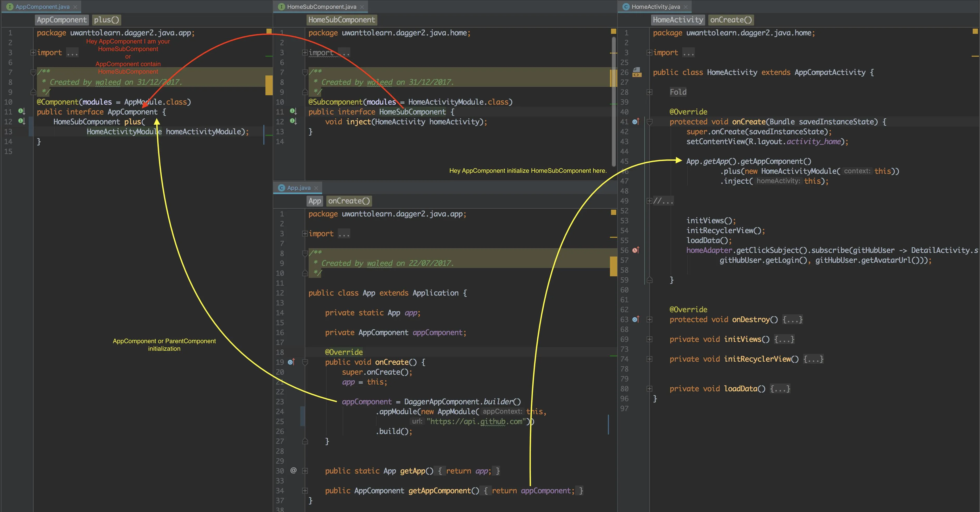Screen dimensions: 980x512
Task: Close the HomeSubComponent.java tab
Action: [362, 7]
